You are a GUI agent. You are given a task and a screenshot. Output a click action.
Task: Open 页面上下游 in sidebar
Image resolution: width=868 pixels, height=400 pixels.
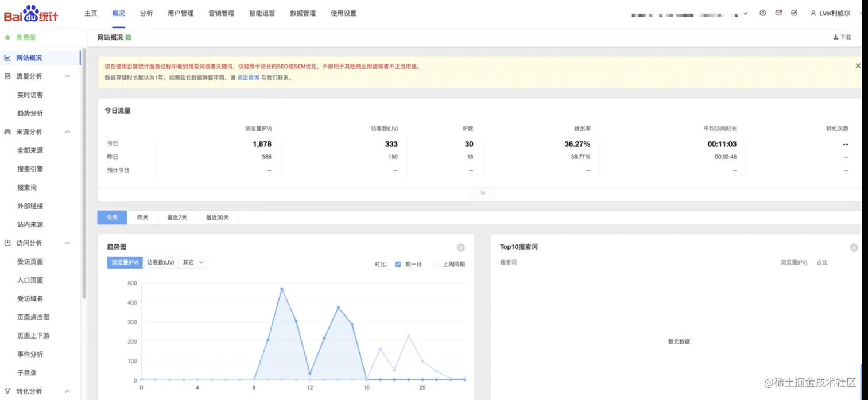33,336
